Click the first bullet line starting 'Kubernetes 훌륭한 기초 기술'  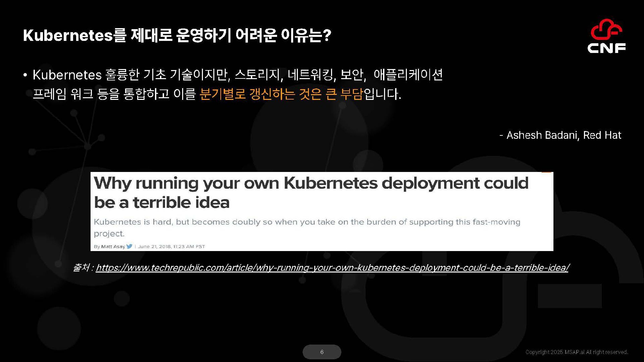tap(237, 75)
